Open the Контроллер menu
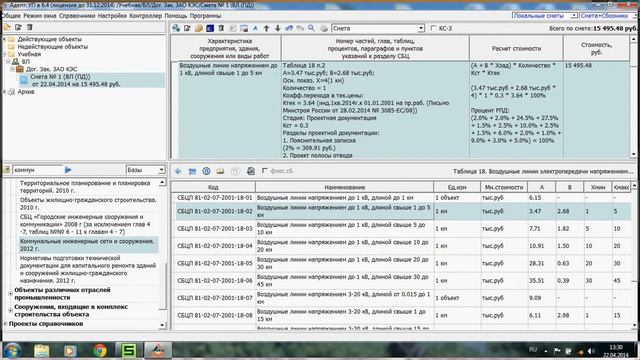 [146, 16]
